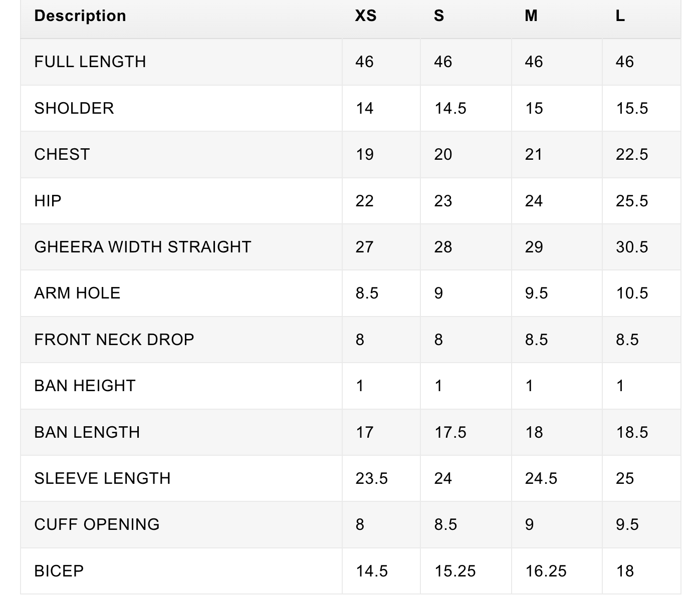Select the S size column header
Image resolution: width=700 pixels, height=600 pixels.
coord(439,16)
